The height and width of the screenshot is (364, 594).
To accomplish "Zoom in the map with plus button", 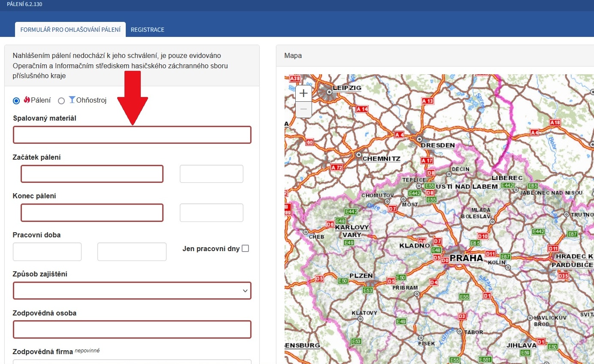I will 303,93.
